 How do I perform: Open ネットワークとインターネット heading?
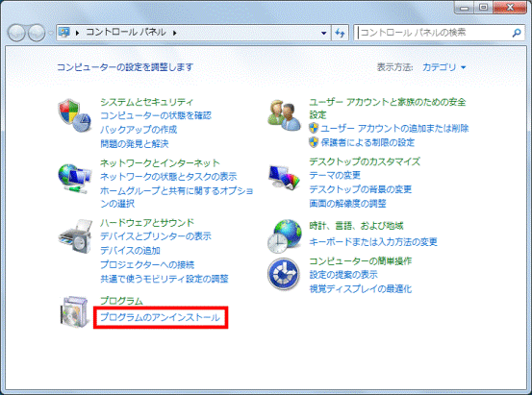tap(160, 163)
